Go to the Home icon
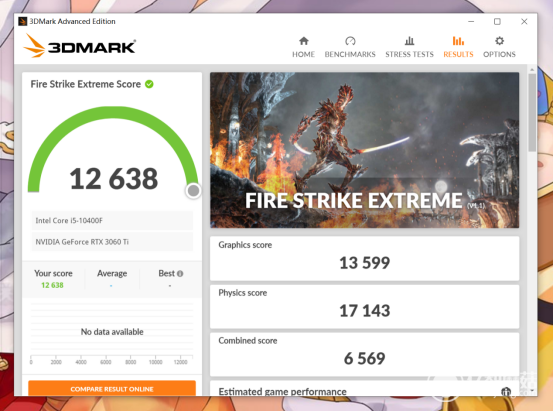 click(303, 41)
